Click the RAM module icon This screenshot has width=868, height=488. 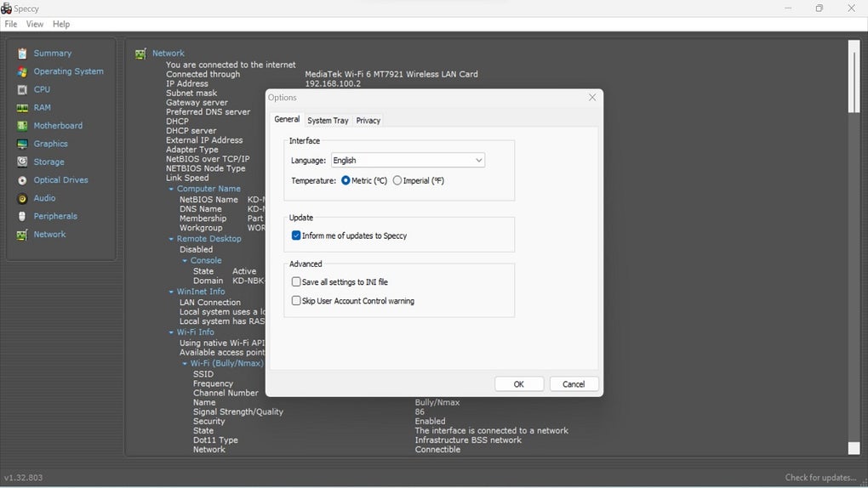click(x=22, y=108)
